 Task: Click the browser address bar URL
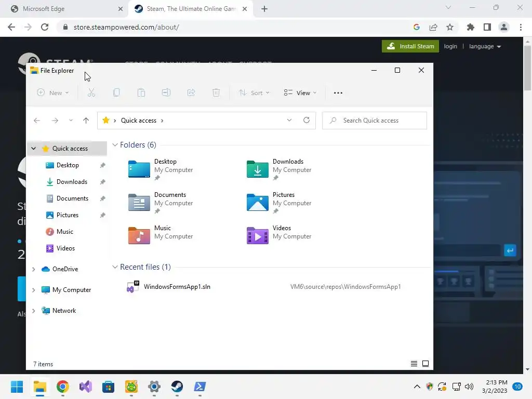click(x=126, y=27)
